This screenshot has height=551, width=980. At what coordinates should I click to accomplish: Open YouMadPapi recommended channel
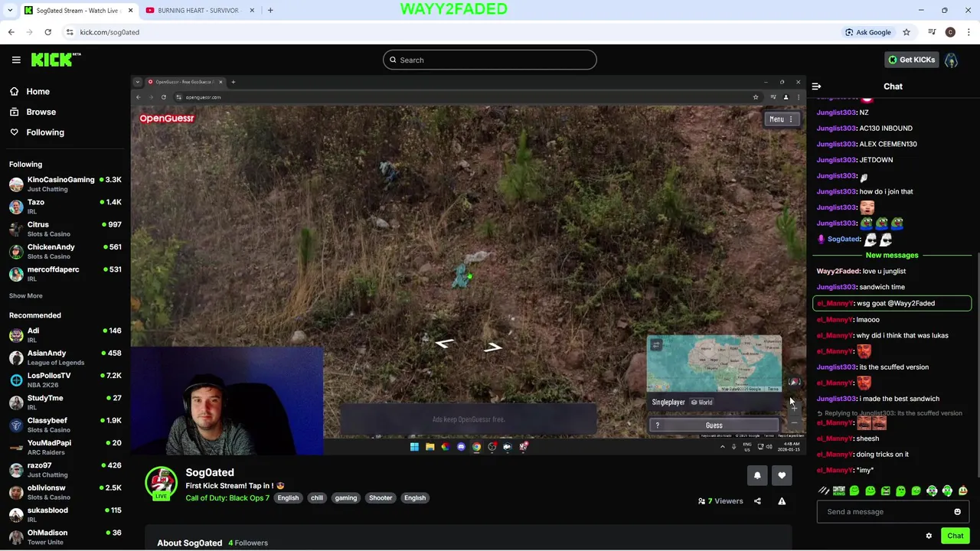[x=65, y=447]
